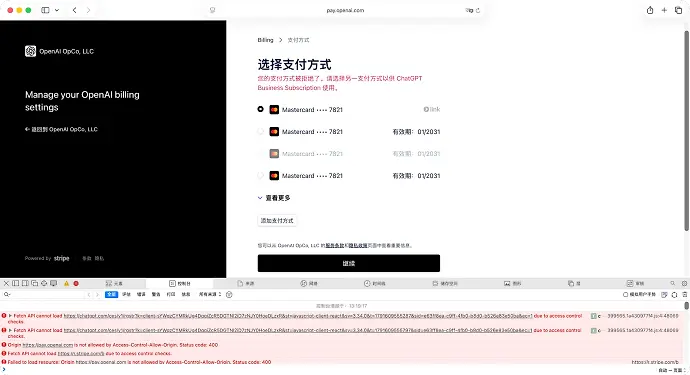Screen dimensions: 690x375
Task: Select the greyed-out Mastercard 7821 option
Action: [x=261, y=153]
